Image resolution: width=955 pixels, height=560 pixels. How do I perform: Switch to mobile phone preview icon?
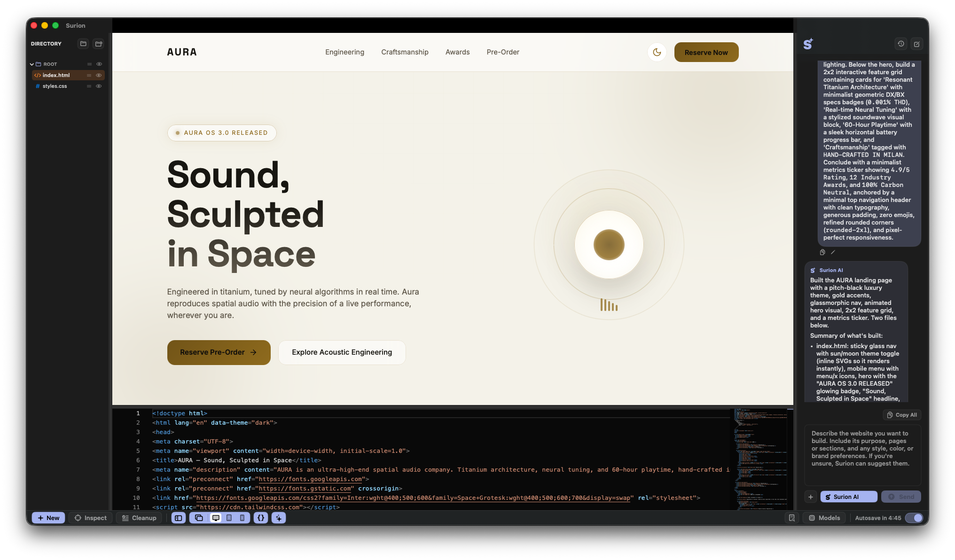pos(242,518)
